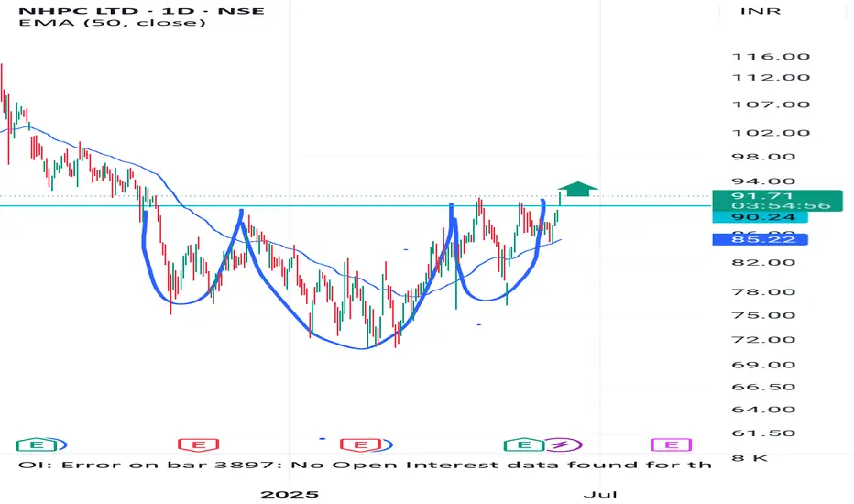Click the 61.50 price scale label
The image size is (854, 504).
(763, 433)
